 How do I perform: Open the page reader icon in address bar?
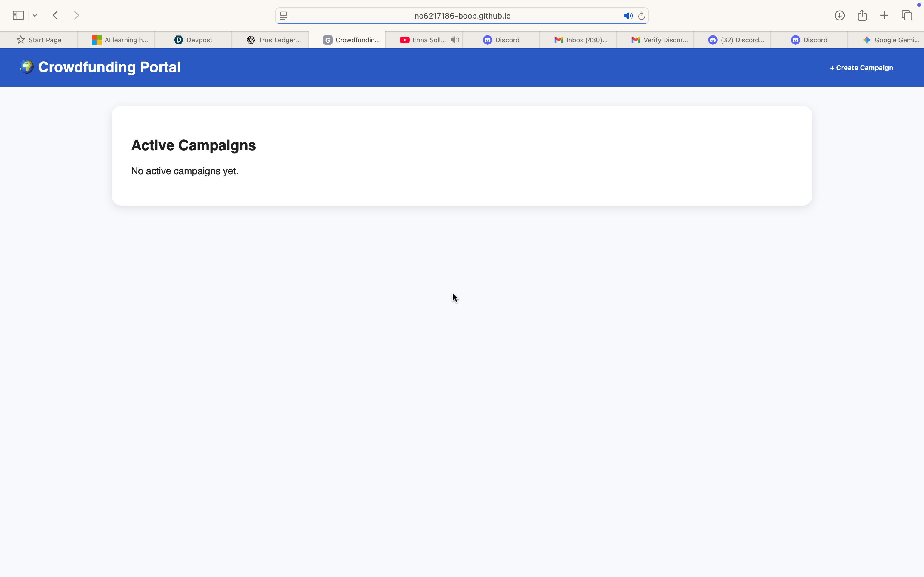click(283, 16)
